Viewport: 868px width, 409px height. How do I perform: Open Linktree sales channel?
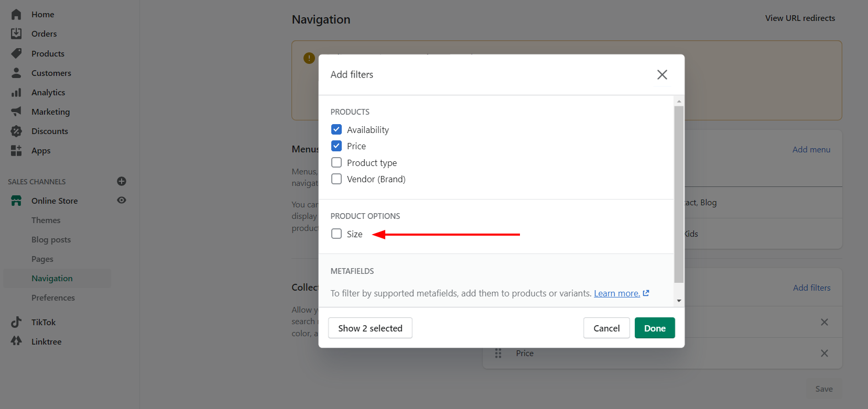click(46, 342)
